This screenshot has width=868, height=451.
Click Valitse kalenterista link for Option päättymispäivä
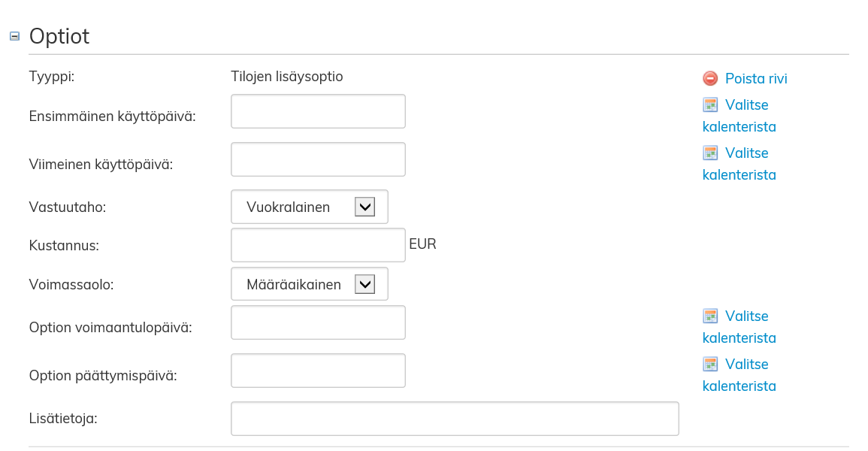click(746, 365)
